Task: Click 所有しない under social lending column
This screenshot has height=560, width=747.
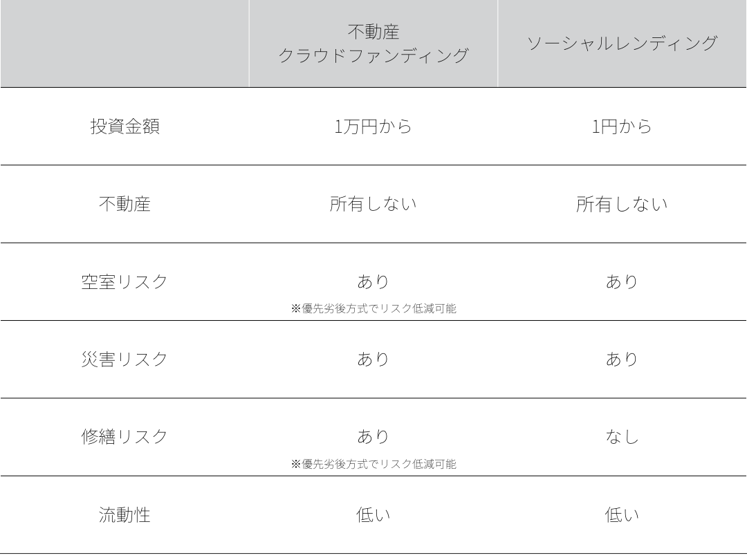Action: 622,204
